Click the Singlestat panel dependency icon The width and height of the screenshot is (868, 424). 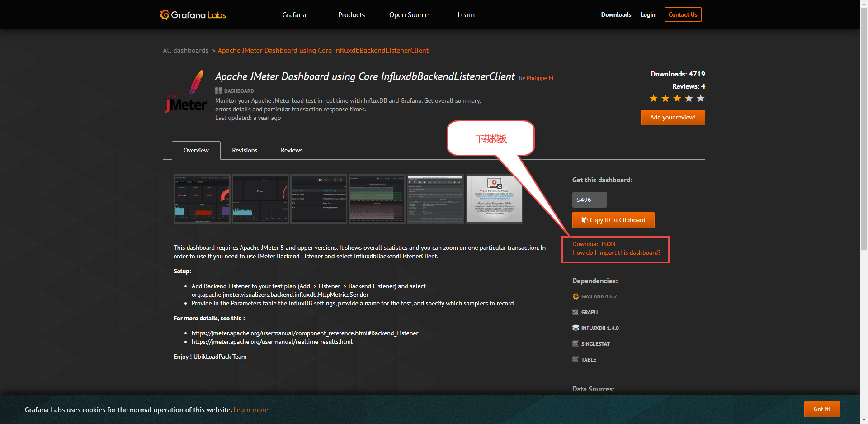click(x=576, y=344)
